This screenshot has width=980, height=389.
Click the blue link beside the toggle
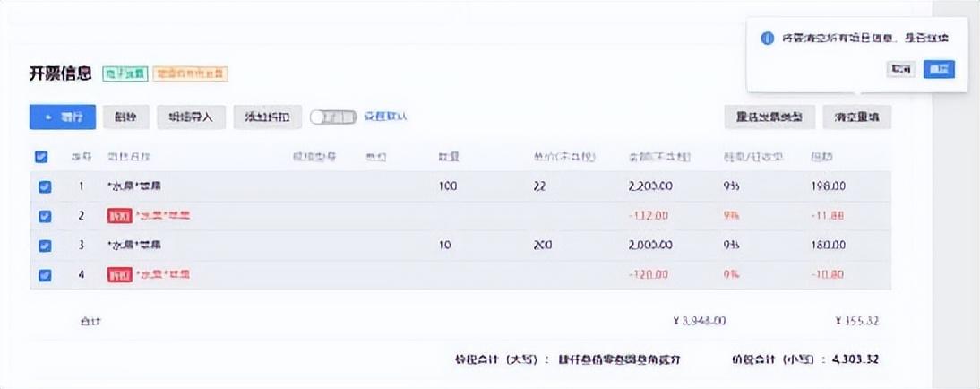tap(386, 117)
